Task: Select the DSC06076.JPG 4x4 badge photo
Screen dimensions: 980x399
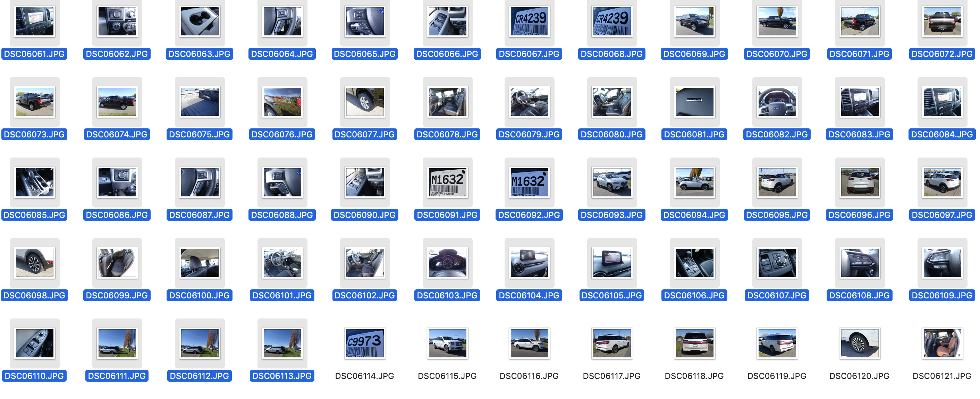Action: pyautogui.click(x=282, y=102)
